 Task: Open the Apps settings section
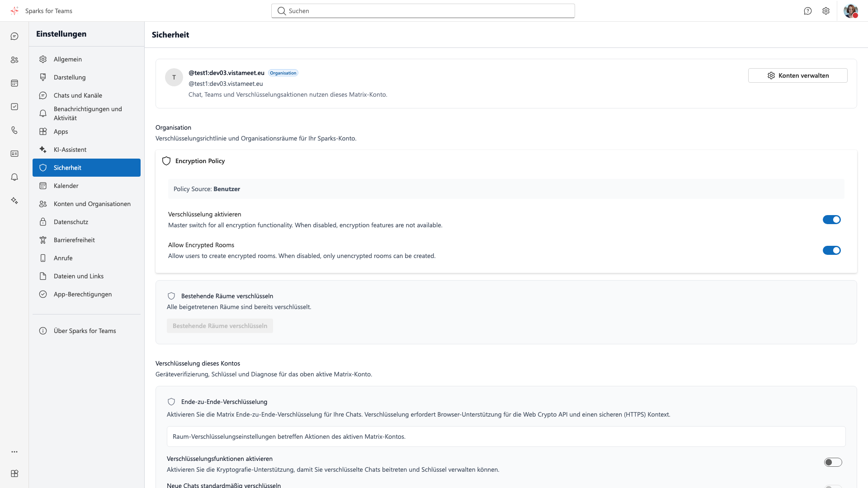86,131
